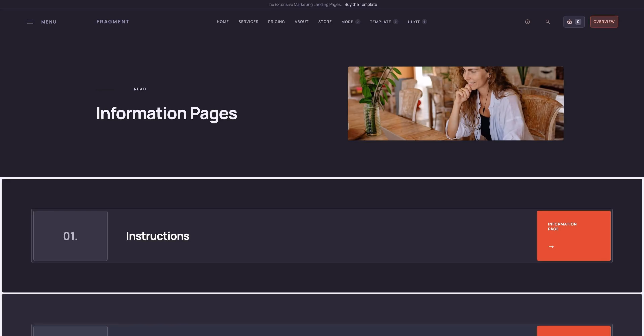
Task: Open the Store nav link
Action: 325,22
